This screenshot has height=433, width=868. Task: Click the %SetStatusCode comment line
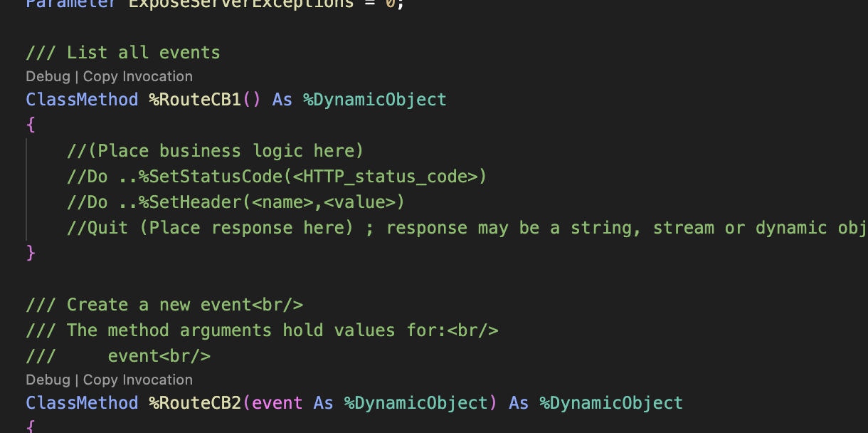point(277,177)
